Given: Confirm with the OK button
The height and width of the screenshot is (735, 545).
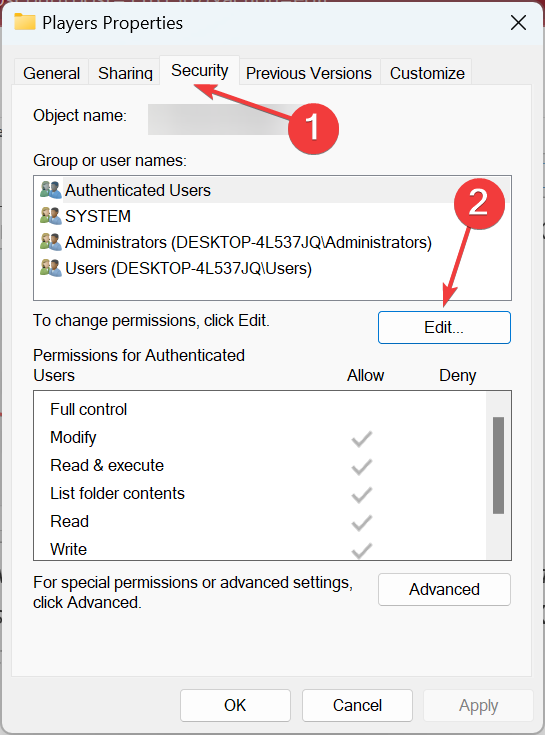Looking at the screenshot, I should 235,705.
